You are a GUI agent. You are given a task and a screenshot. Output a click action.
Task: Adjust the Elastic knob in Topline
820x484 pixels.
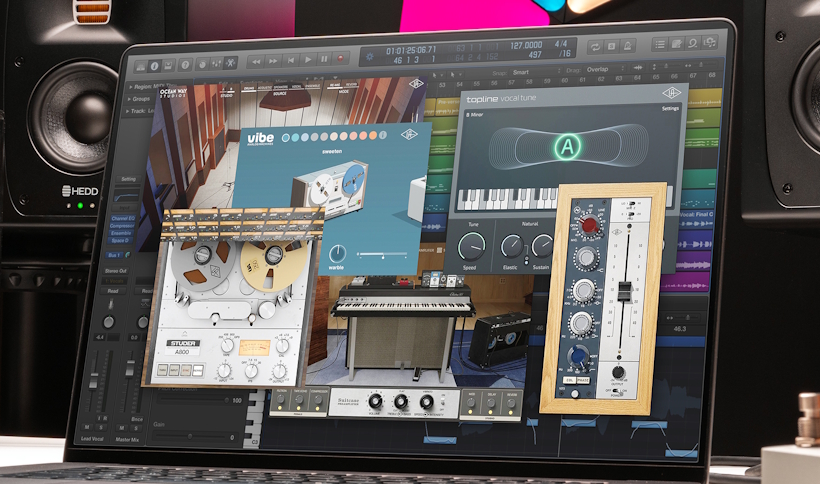tap(511, 247)
